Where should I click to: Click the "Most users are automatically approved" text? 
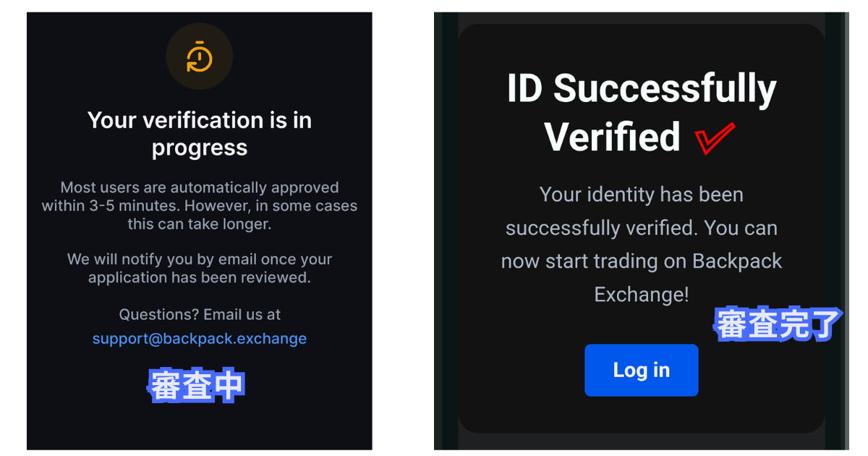pos(200,187)
